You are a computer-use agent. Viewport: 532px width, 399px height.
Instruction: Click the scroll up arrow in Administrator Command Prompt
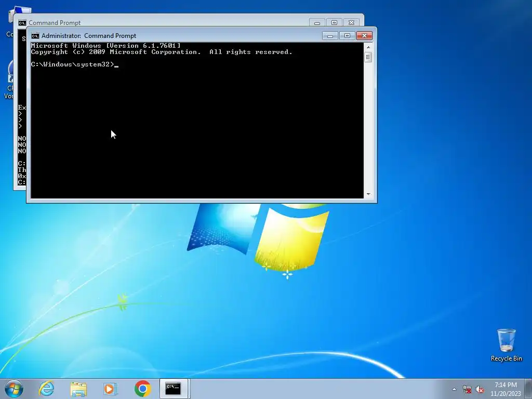[368, 47]
